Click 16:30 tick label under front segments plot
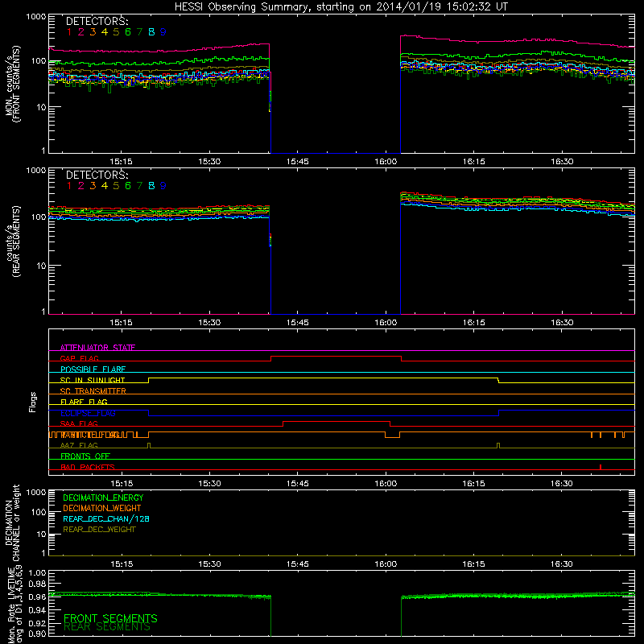 coord(562,162)
